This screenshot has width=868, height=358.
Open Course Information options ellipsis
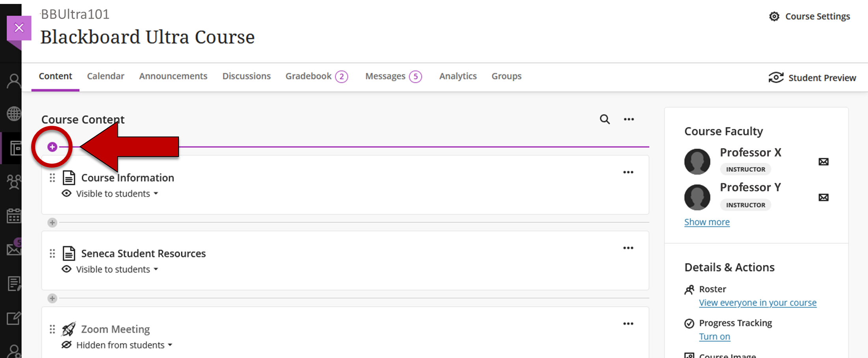coord(628,172)
